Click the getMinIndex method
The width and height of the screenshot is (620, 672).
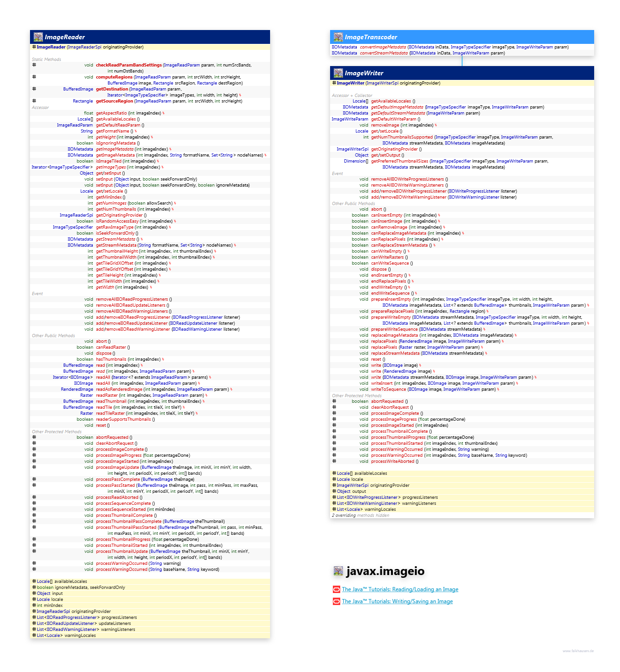[109, 197]
